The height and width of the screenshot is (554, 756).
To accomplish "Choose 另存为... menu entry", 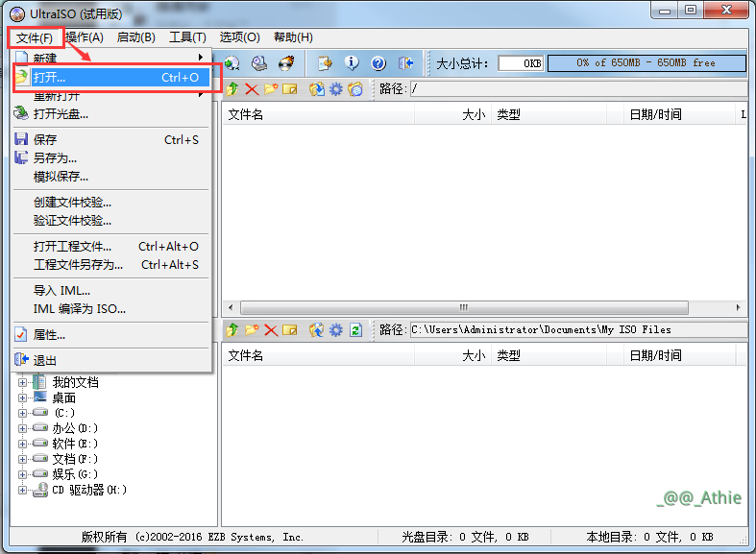I will [x=111, y=158].
